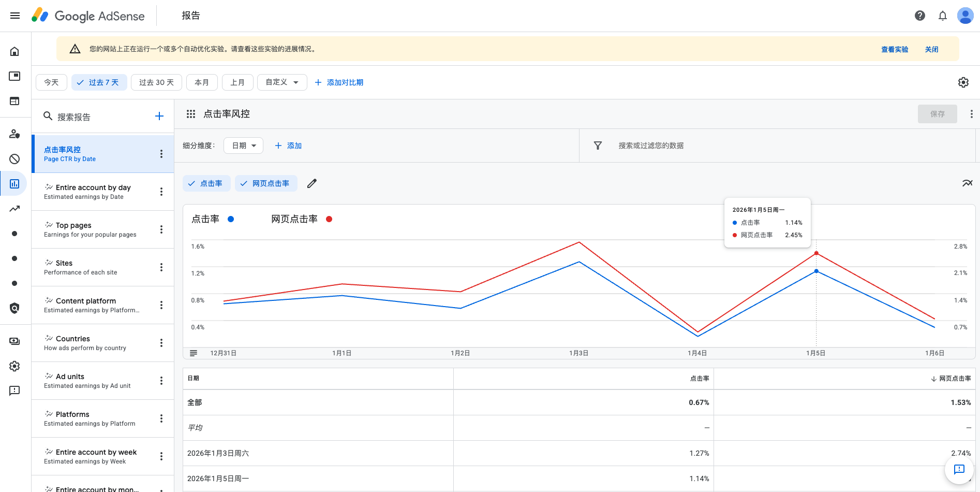Open the Home icon in sidebar

(x=14, y=51)
